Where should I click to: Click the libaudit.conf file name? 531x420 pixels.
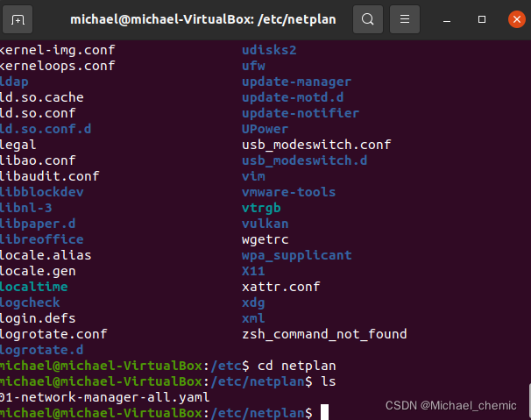[x=49, y=176]
